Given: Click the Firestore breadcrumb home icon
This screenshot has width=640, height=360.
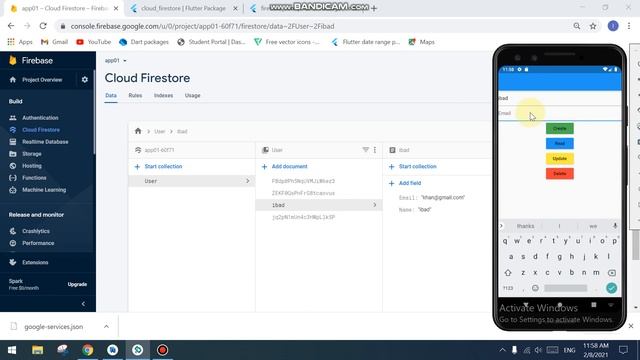Looking at the screenshot, I should pyautogui.click(x=138, y=131).
